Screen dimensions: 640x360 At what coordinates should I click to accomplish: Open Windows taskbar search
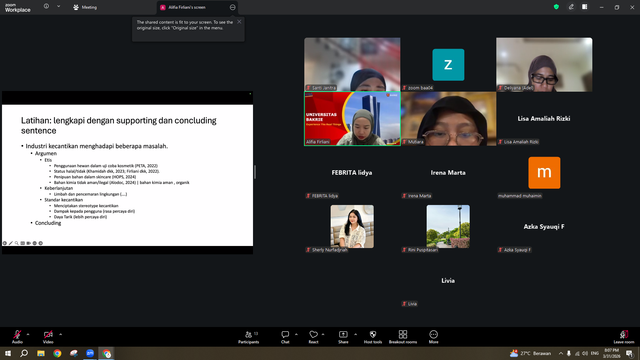tap(24, 353)
